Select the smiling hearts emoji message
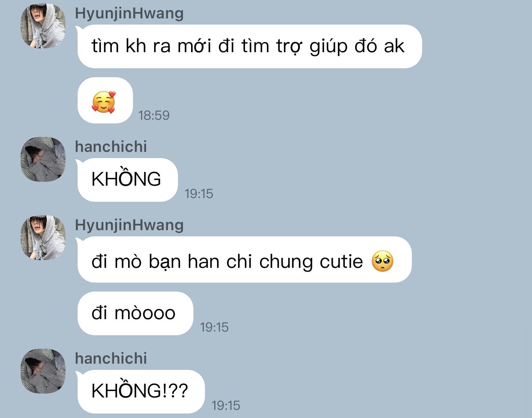 click(105, 101)
